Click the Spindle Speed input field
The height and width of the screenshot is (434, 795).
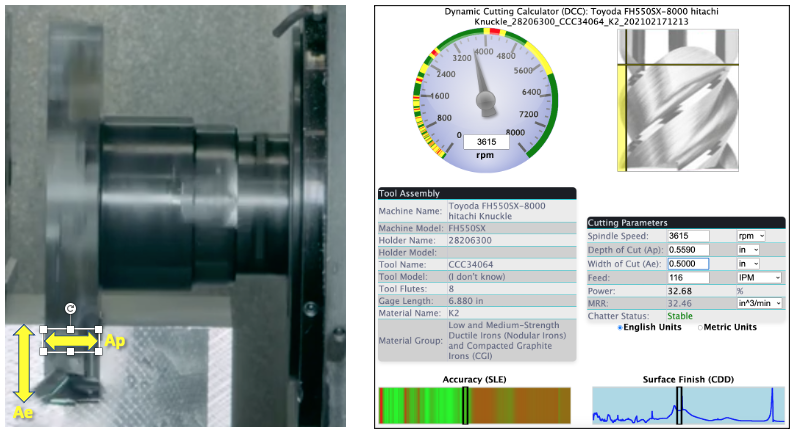(688, 236)
